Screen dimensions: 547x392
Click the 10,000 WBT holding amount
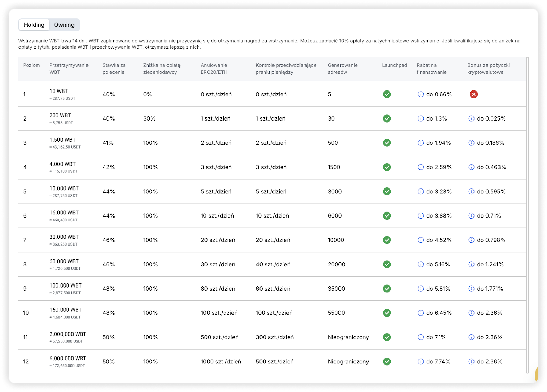(64, 188)
